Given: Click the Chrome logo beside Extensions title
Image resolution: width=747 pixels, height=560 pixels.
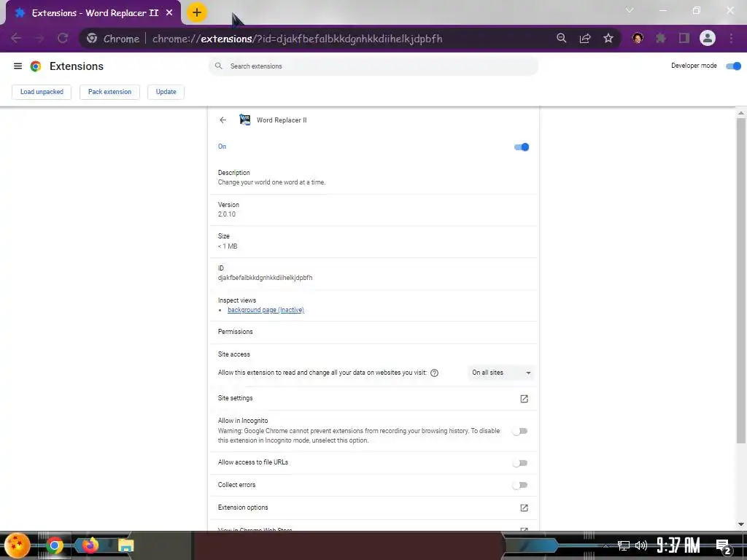Looking at the screenshot, I should tap(36, 66).
